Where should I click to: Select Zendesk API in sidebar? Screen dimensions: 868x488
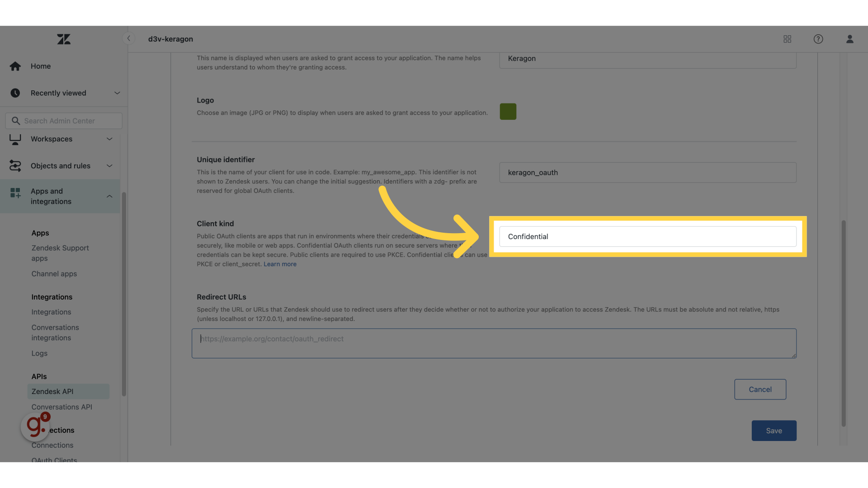pyautogui.click(x=68, y=392)
